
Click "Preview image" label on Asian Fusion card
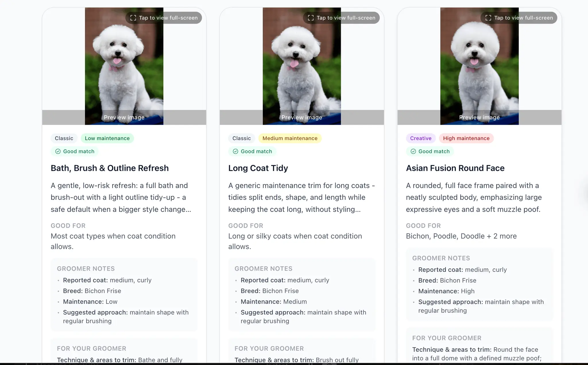pyautogui.click(x=479, y=117)
